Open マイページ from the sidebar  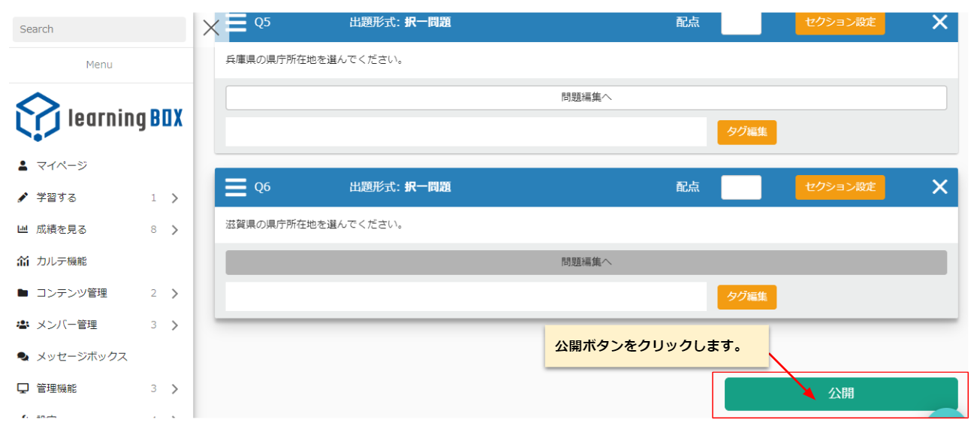[62, 166]
